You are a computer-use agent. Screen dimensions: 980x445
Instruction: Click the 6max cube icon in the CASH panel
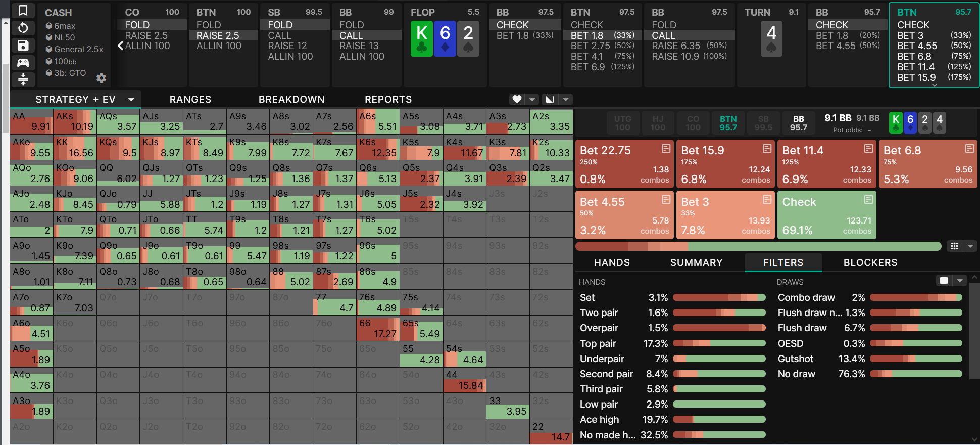[x=49, y=26]
